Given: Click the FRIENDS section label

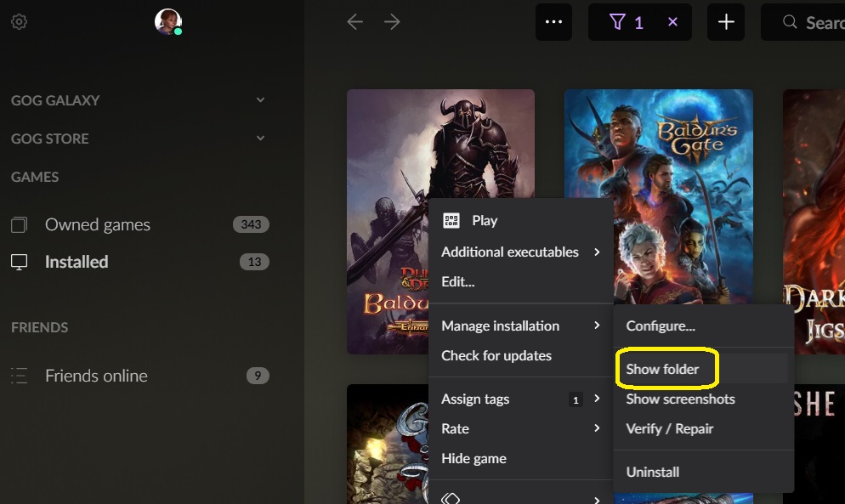Looking at the screenshot, I should tap(40, 328).
